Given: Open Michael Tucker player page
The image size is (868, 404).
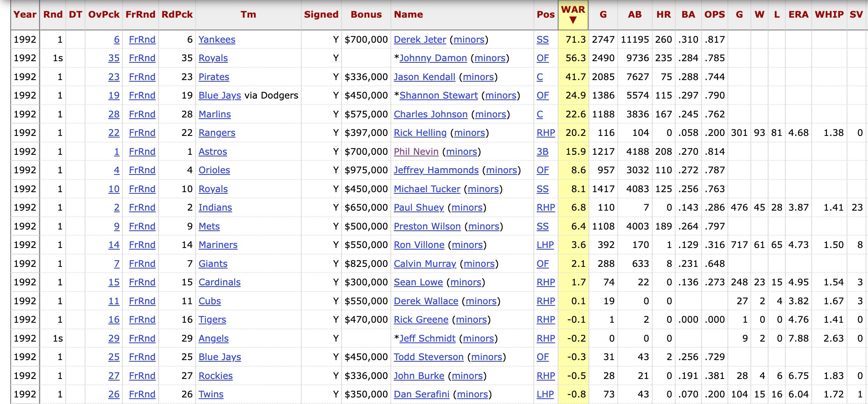Looking at the screenshot, I should tap(427, 189).
